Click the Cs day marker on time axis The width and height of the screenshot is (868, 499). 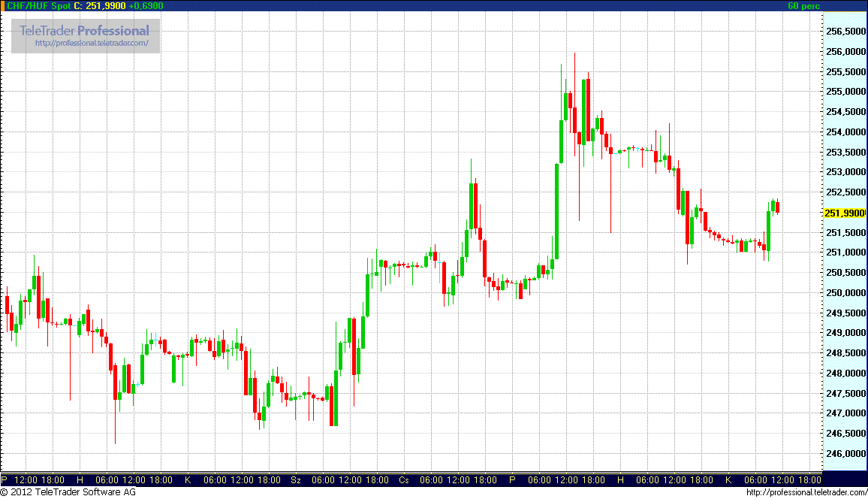403,480
